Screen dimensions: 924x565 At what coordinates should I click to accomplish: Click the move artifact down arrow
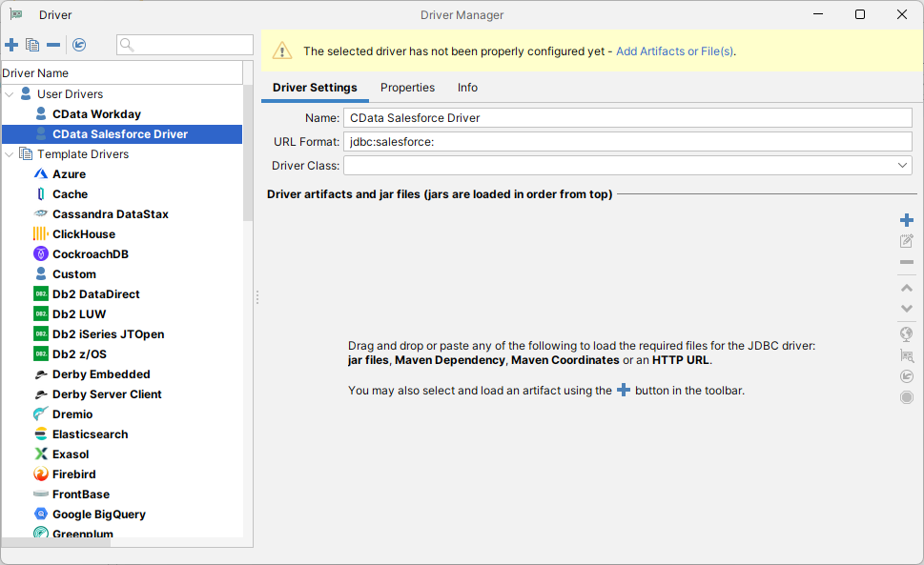(906, 309)
